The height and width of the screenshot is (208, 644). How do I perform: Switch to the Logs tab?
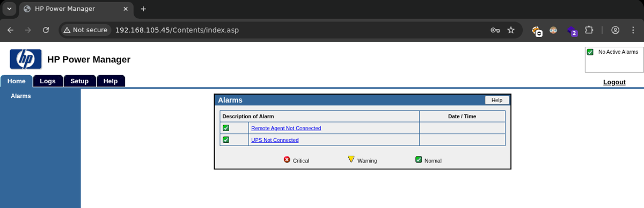(x=48, y=81)
